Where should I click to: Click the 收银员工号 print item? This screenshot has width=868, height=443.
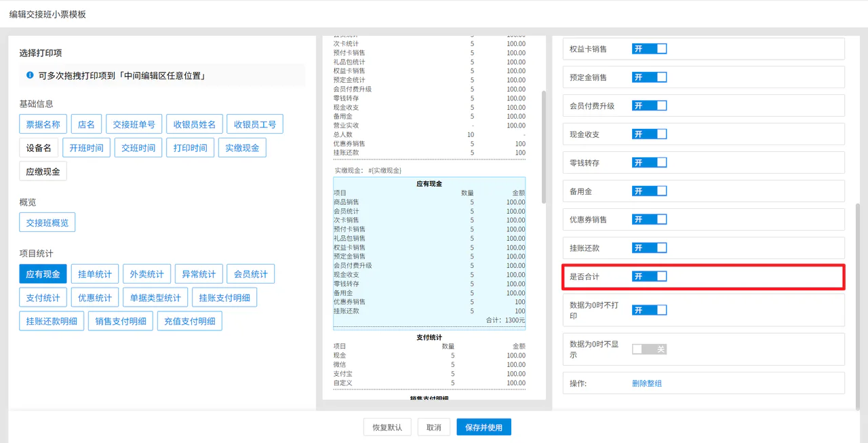coord(255,124)
